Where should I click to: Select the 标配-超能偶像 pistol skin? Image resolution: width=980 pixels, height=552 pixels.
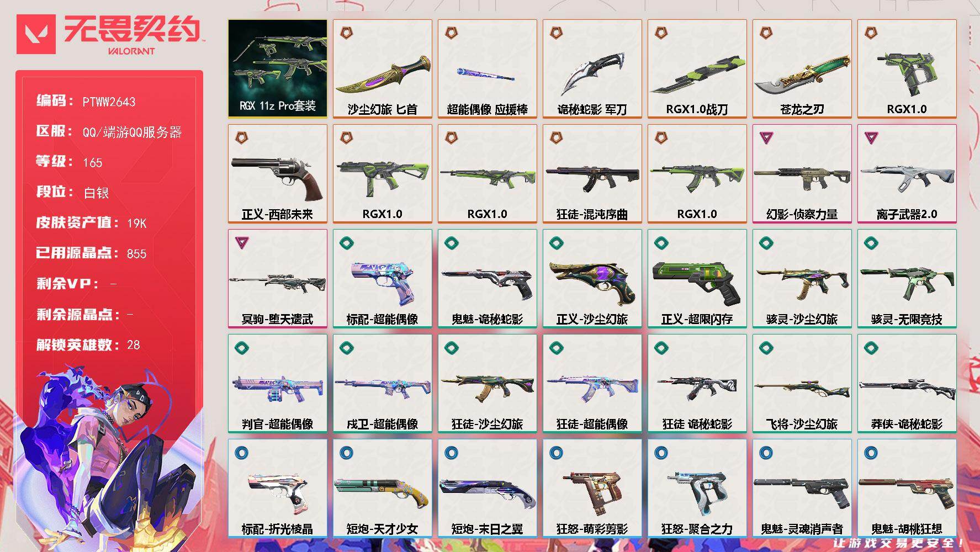pyautogui.click(x=383, y=278)
